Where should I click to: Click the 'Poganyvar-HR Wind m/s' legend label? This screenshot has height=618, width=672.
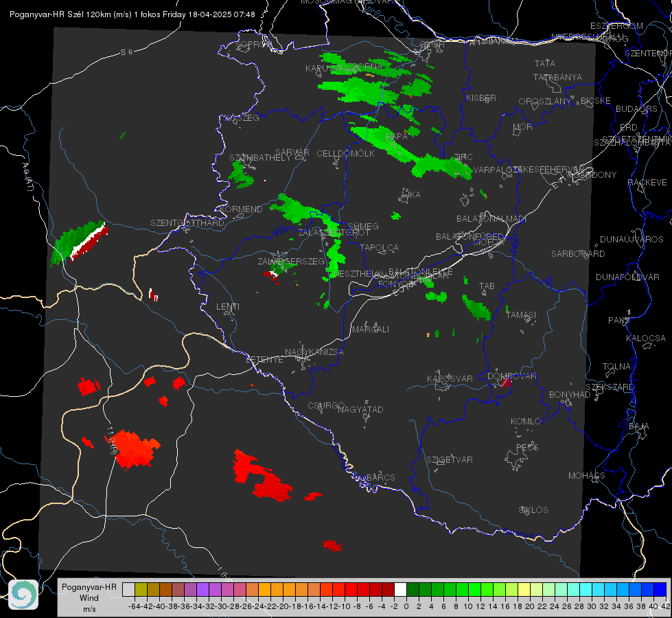pyautogui.click(x=89, y=597)
